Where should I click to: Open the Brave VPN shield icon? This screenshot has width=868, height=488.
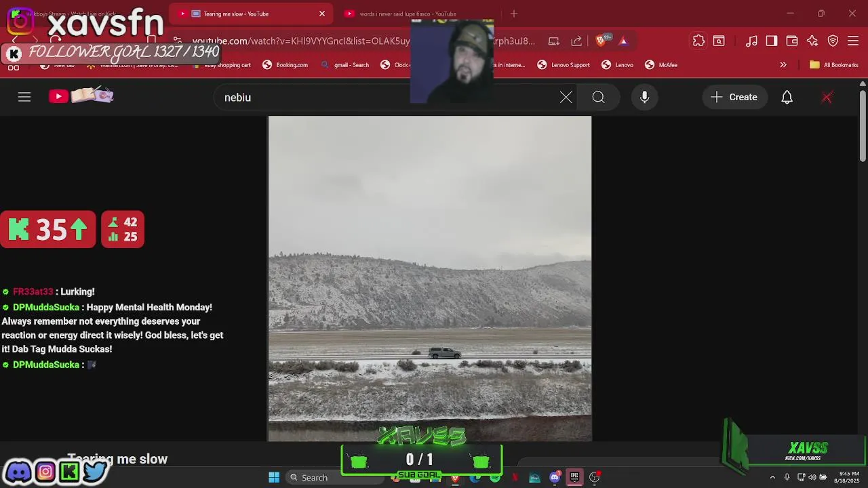[833, 41]
